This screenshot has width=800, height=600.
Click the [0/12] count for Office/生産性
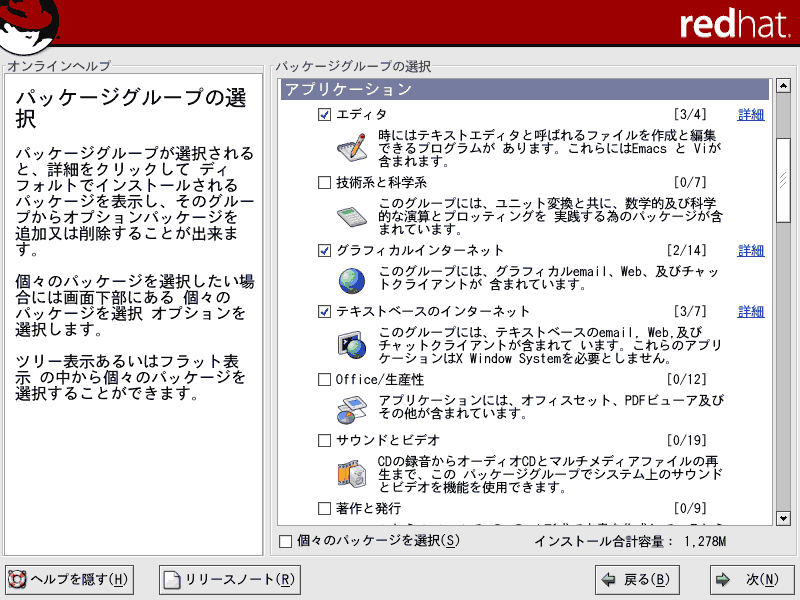[687, 380]
